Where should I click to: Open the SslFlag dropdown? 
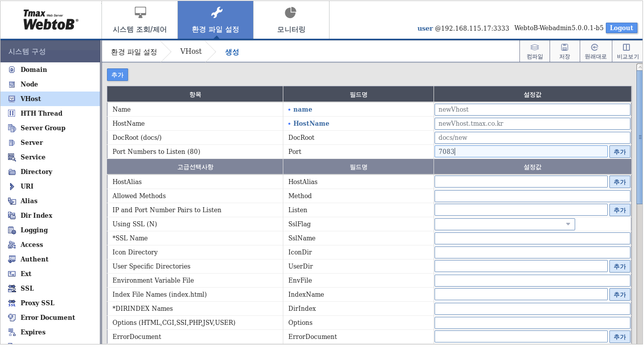[504, 224]
